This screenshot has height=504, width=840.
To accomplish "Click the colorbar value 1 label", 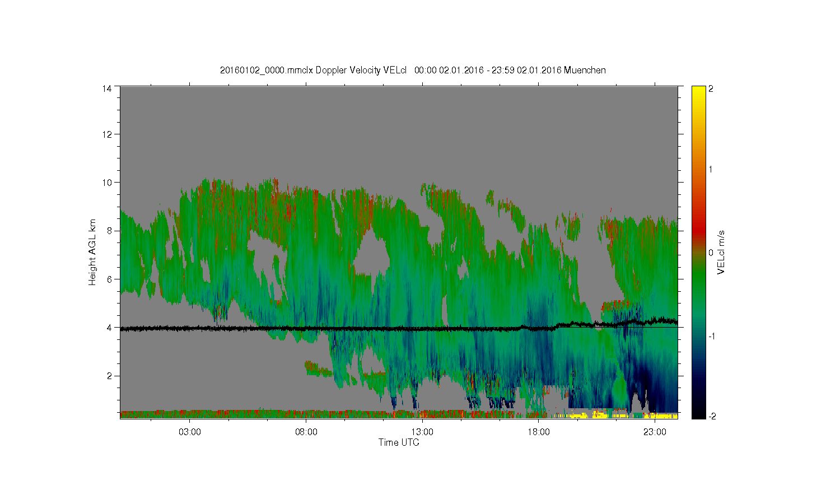I will [711, 169].
